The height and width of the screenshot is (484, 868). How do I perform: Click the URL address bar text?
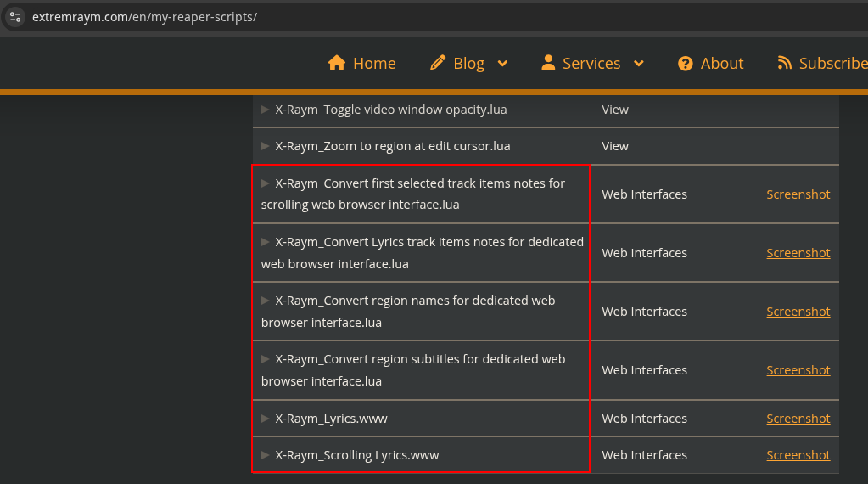pos(144,17)
